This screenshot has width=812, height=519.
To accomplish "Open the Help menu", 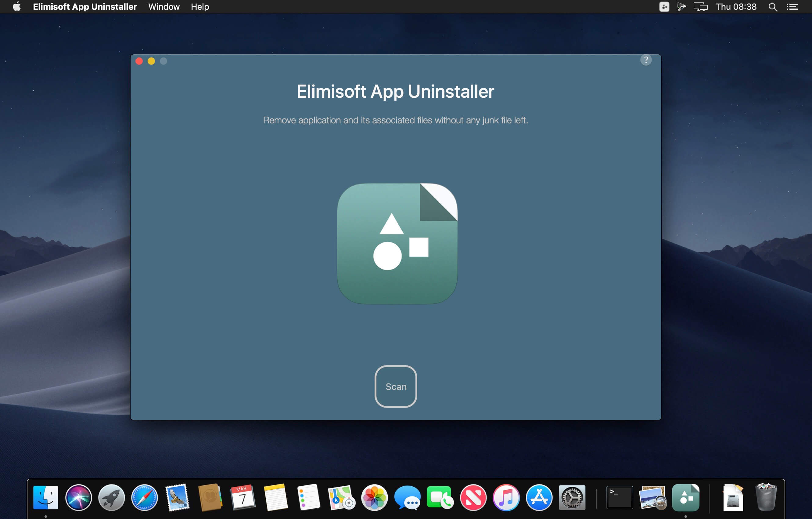I will pos(199,7).
